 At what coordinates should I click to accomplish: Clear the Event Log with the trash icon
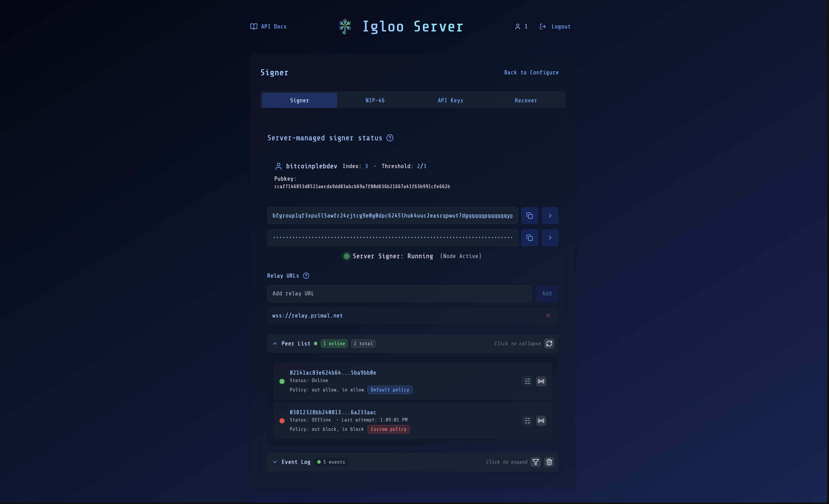click(x=549, y=462)
